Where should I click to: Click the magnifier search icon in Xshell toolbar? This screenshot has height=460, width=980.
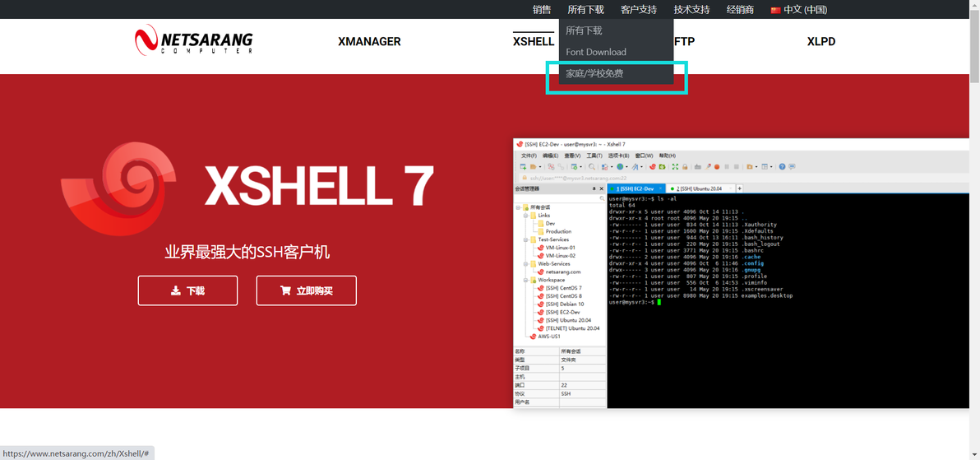pos(591,166)
